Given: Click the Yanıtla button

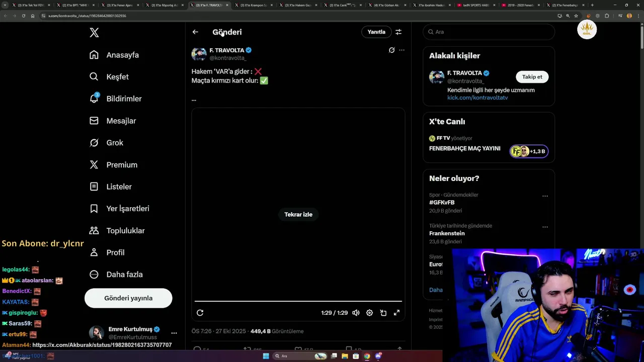Looking at the screenshot, I should (376, 32).
